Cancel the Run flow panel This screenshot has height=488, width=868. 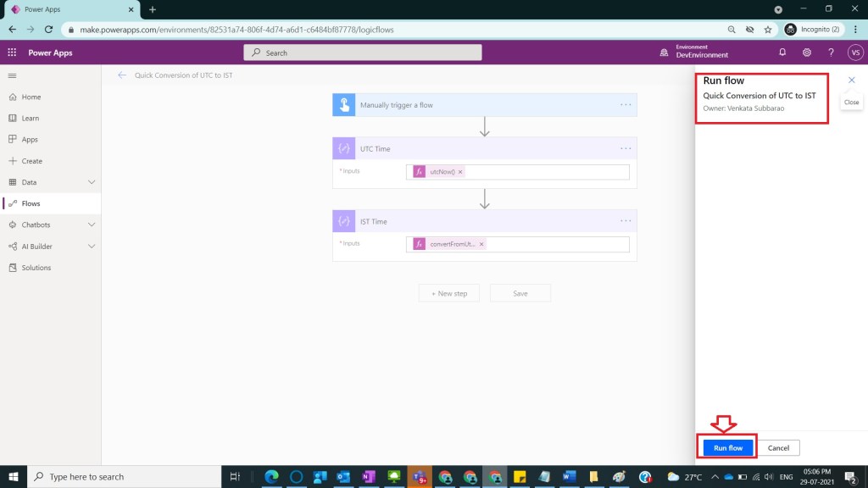tap(778, 447)
